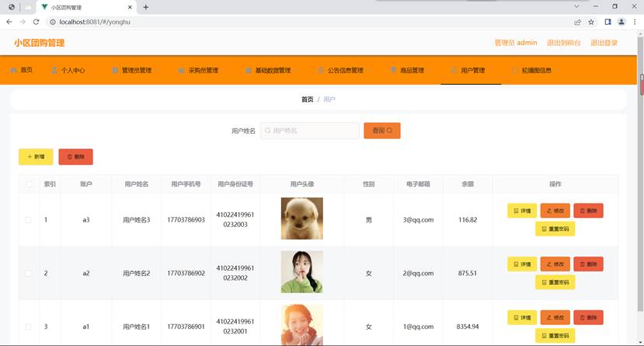
Task: Open 详情 details for user a2
Action: [522, 264]
